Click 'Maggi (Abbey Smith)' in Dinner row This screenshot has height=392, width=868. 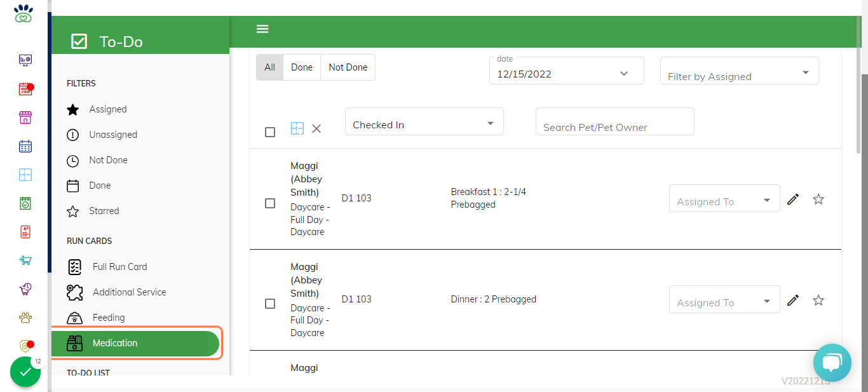coord(306,280)
